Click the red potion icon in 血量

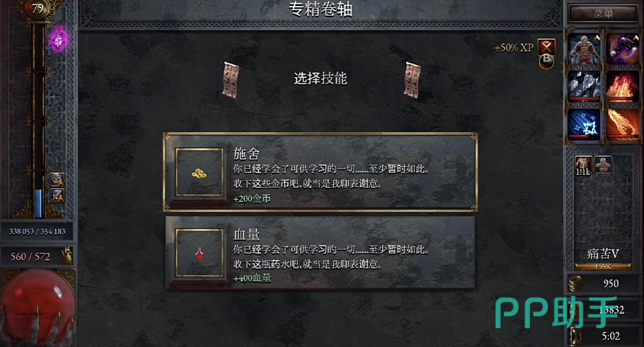click(199, 254)
